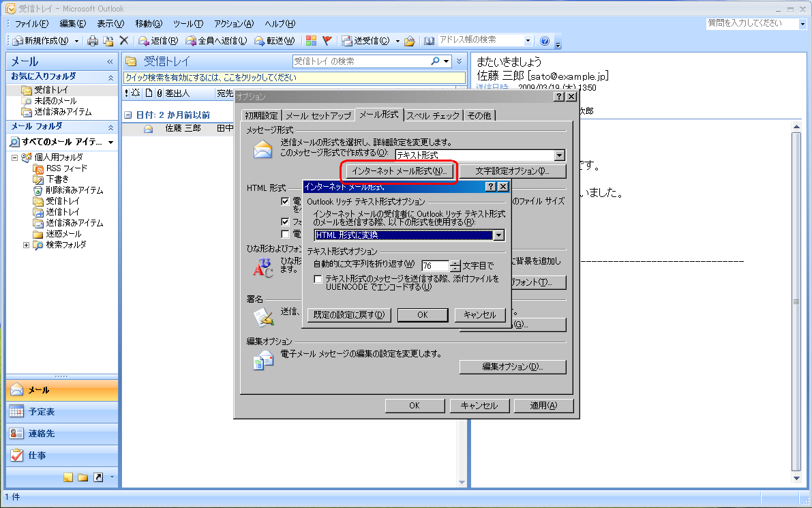Open the アドレス帳の検索 dropdown arrow
812x508 pixels.
(x=528, y=40)
